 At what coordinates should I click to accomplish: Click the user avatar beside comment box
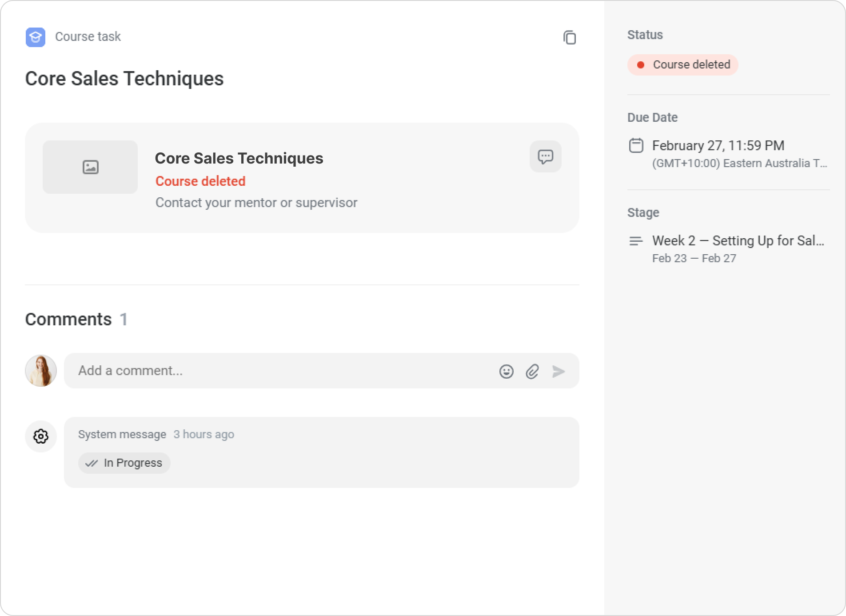point(41,371)
